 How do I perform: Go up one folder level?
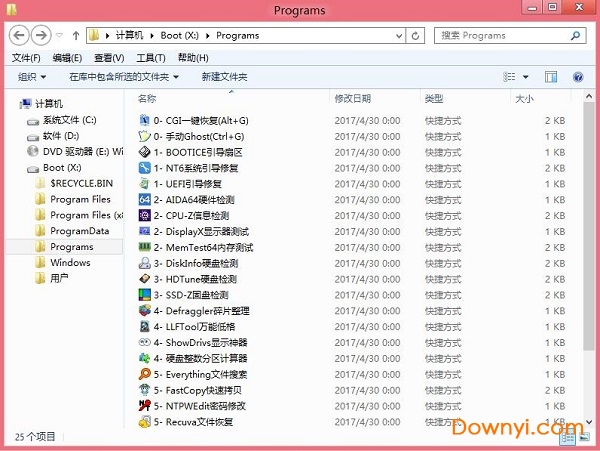pyautogui.click(x=76, y=36)
